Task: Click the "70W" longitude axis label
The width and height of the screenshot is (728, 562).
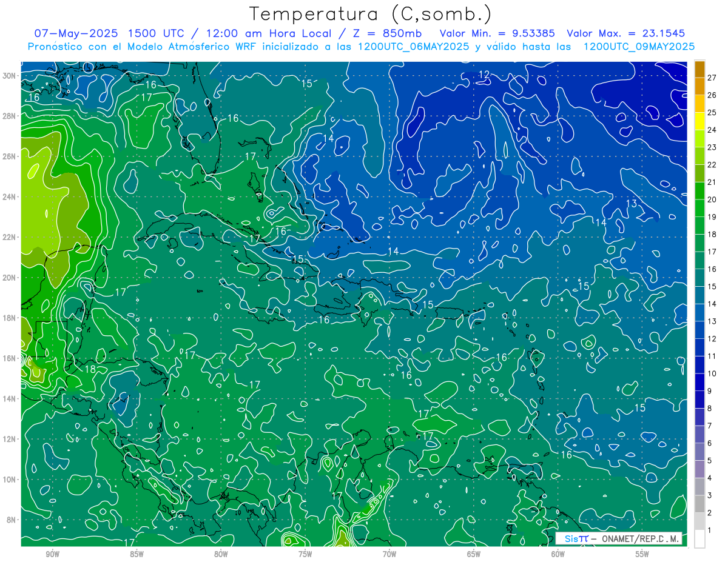Action: pos(389,554)
